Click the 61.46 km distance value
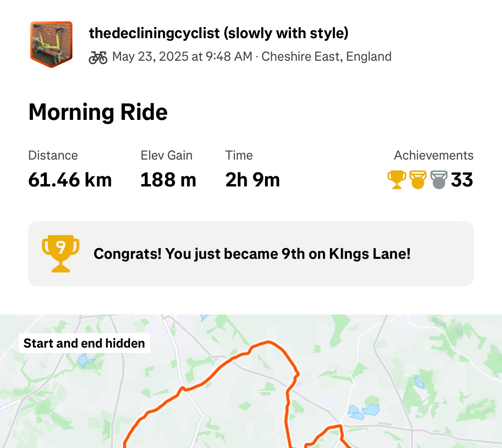 click(70, 180)
